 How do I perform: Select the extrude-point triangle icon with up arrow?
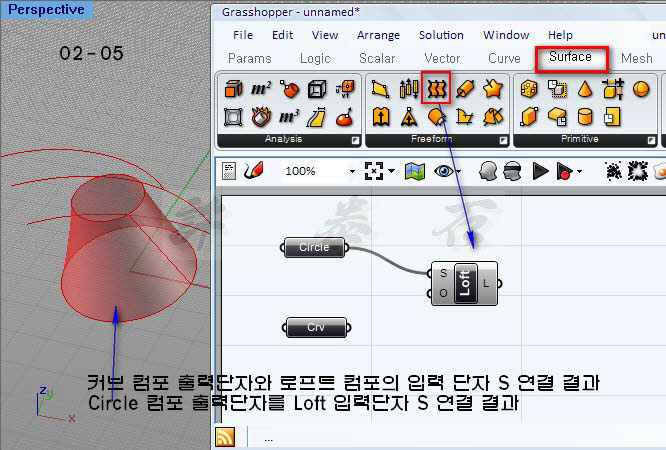coord(409,116)
